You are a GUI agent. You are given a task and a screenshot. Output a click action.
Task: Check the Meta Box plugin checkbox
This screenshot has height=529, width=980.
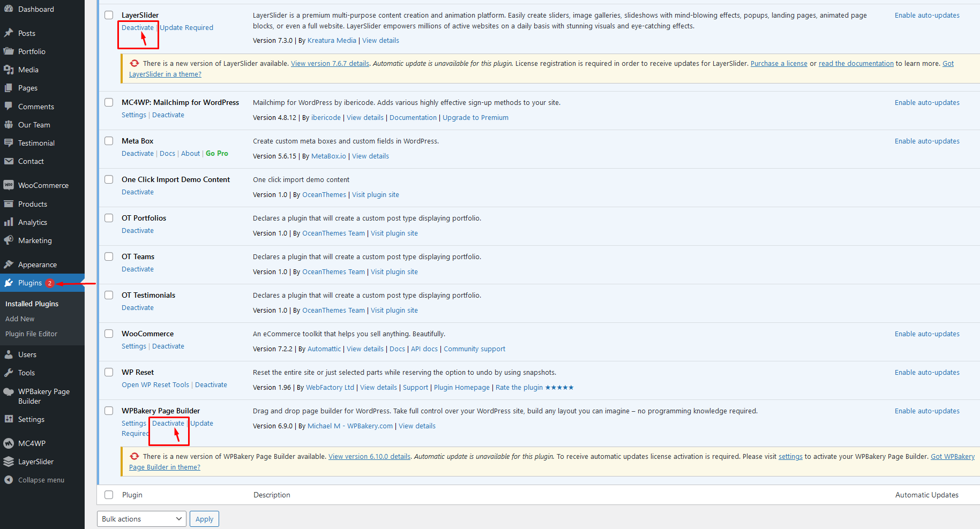(x=109, y=141)
